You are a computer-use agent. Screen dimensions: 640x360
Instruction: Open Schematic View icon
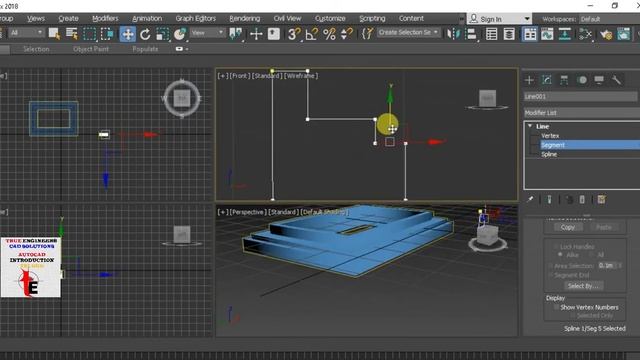(x=564, y=34)
